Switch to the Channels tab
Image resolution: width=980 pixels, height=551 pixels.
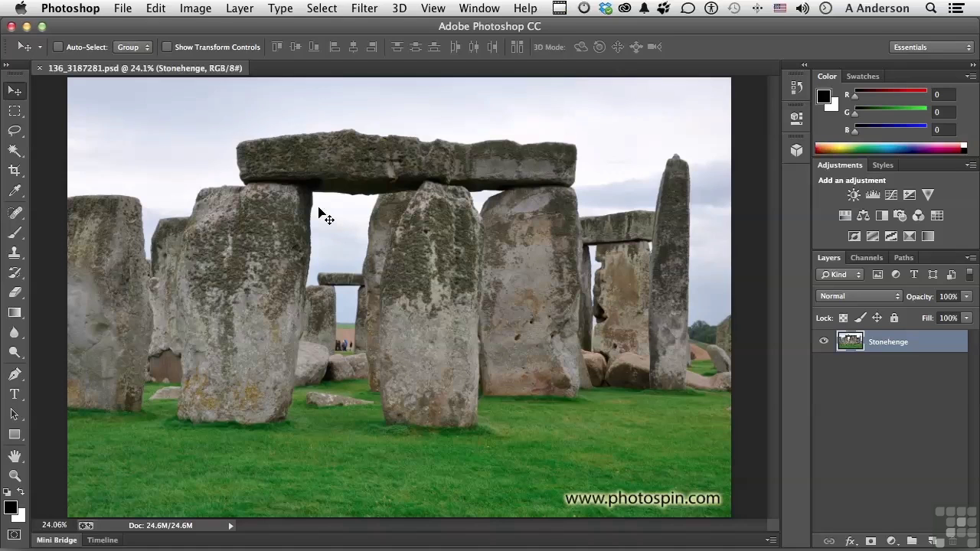tap(866, 258)
